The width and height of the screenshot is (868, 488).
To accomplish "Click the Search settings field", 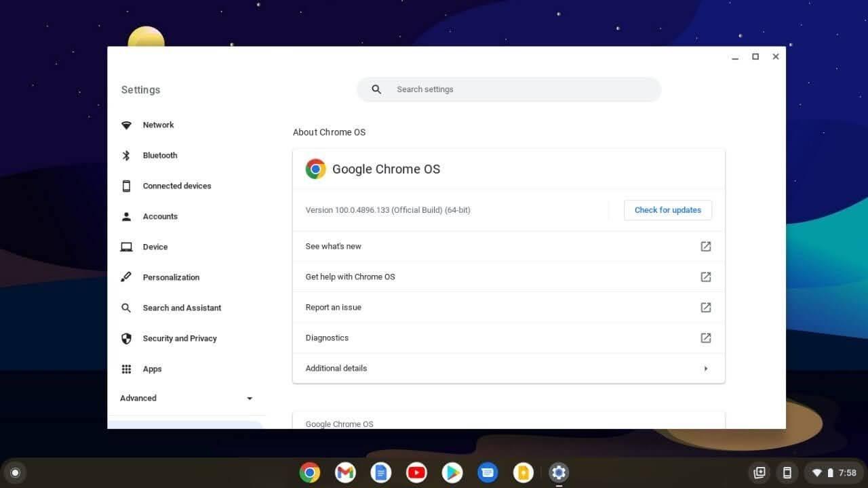I will point(509,89).
